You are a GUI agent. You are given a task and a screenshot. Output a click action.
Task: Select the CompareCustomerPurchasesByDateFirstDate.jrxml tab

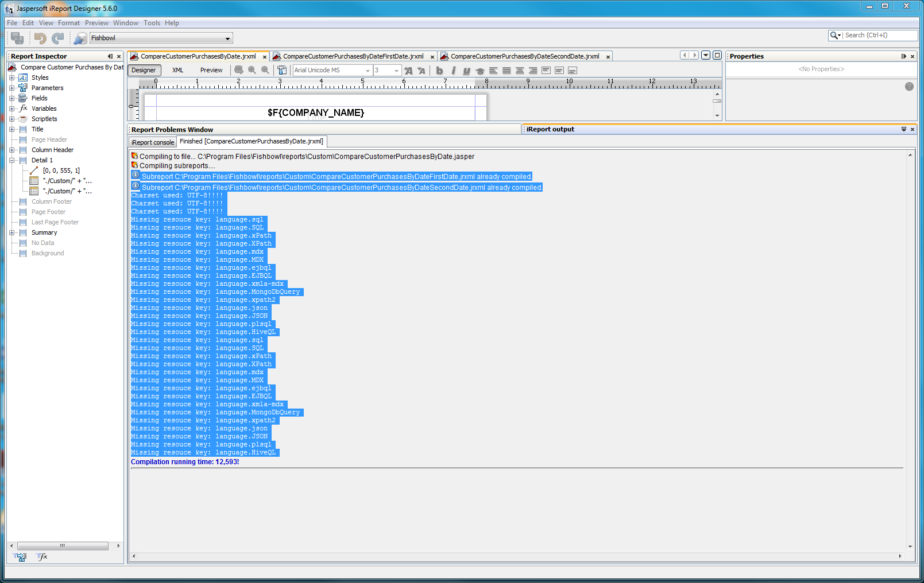coord(354,56)
